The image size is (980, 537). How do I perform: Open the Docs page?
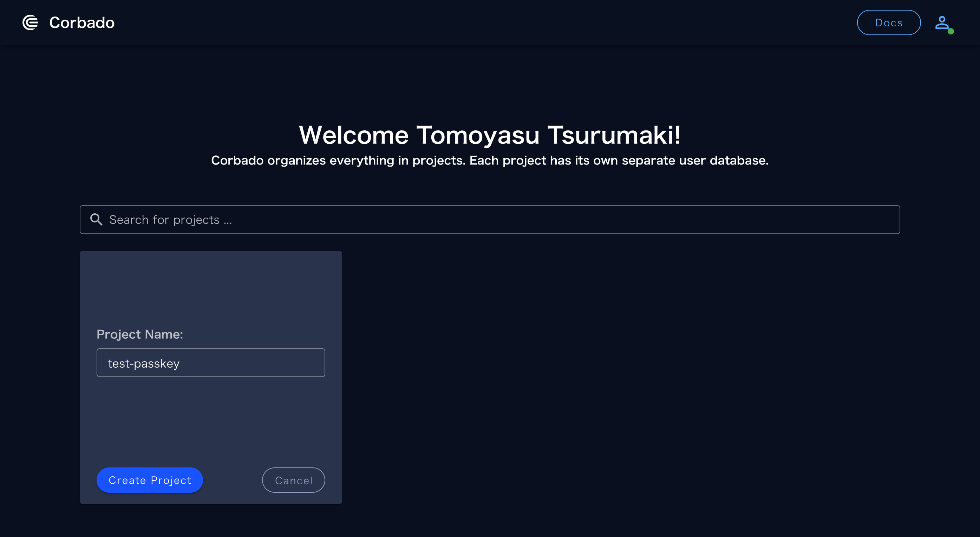(x=888, y=22)
